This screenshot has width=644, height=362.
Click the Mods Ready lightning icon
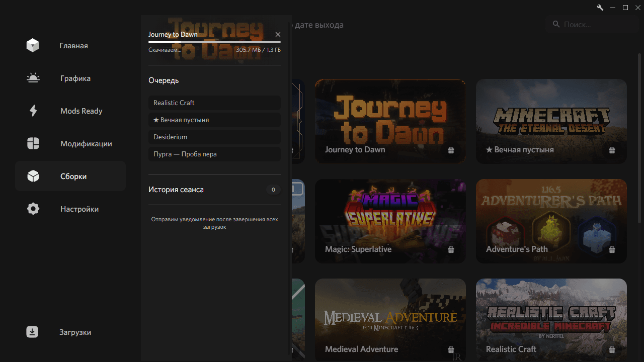click(33, 111)
